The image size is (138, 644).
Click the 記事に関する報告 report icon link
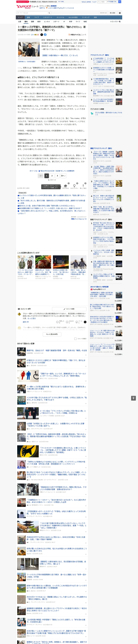click(x=23, y=188)
